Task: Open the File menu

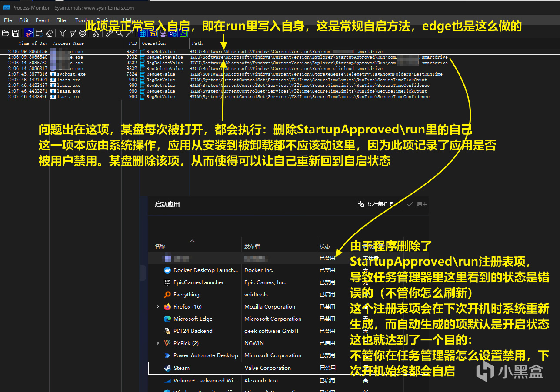Action: pyautogui.click(x=8, y=20)
